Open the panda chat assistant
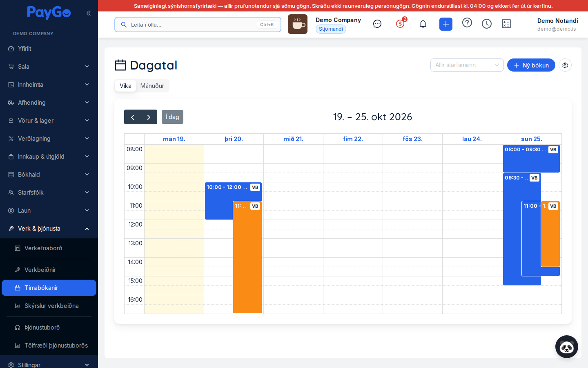 [567, 347]
